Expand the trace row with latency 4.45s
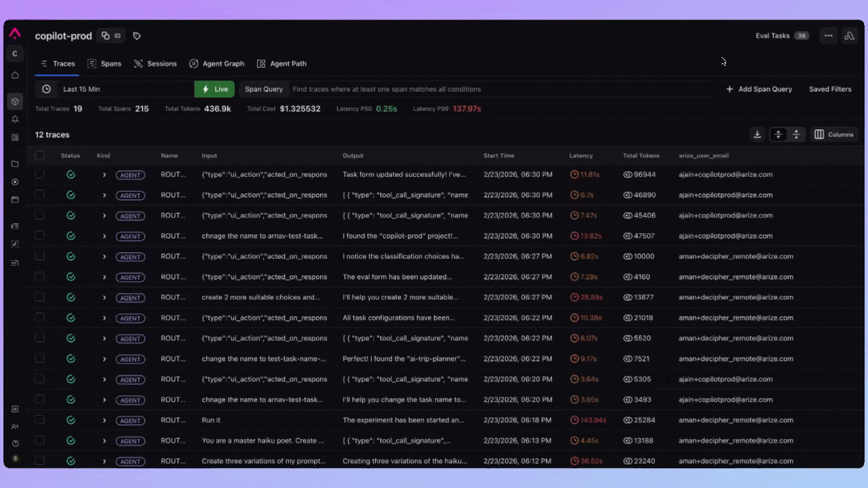The image size is (868, 488). [x=104, y=441]
